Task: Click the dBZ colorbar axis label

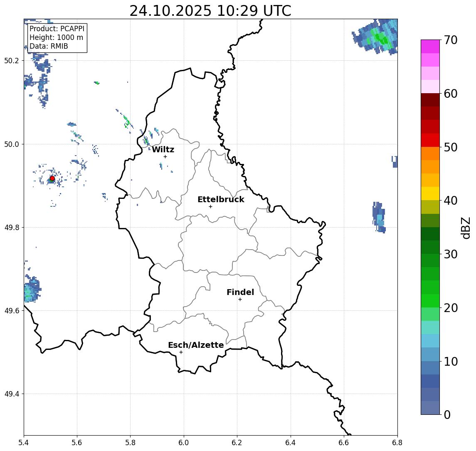Action: pyautogui.click(x=466, y=228)
